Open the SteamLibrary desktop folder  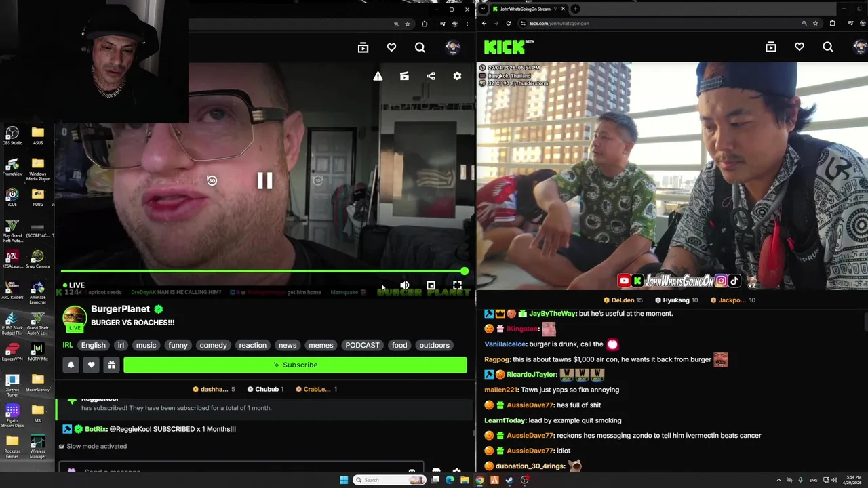click(x=38, y=383)
